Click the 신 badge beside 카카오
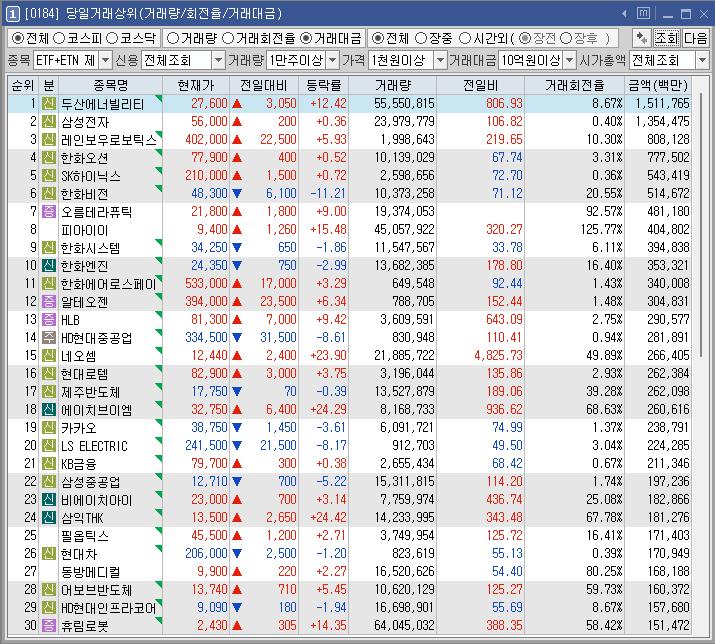Image resolution: width=715 pixels, height=644 pixels. pyautogui.click(x=49, y=427)
